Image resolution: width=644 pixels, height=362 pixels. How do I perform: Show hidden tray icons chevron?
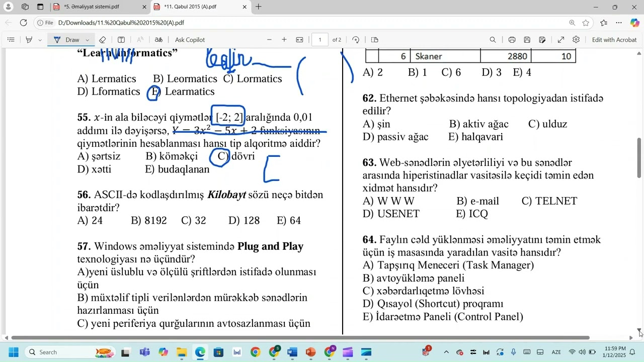pos(446,352)
